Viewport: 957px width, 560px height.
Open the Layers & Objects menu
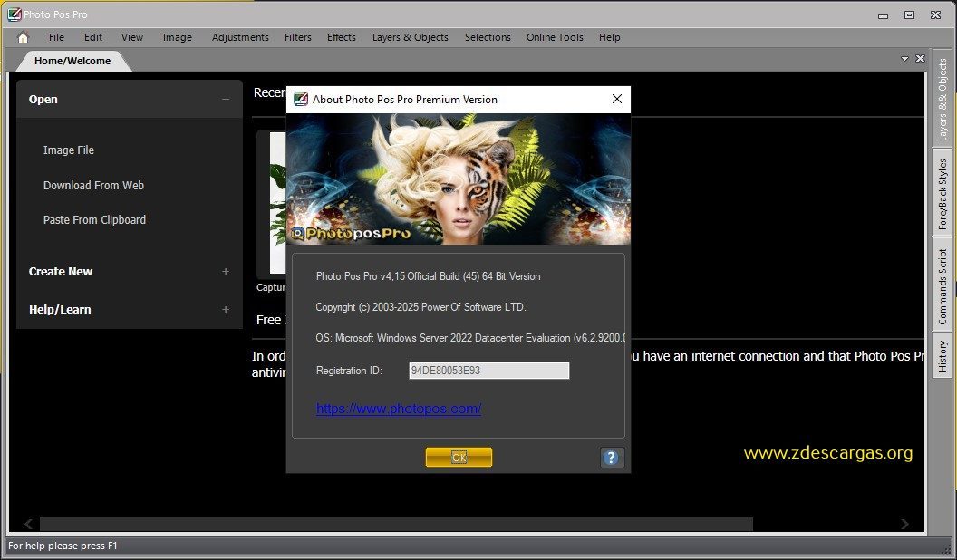click(x=411, y=37)
